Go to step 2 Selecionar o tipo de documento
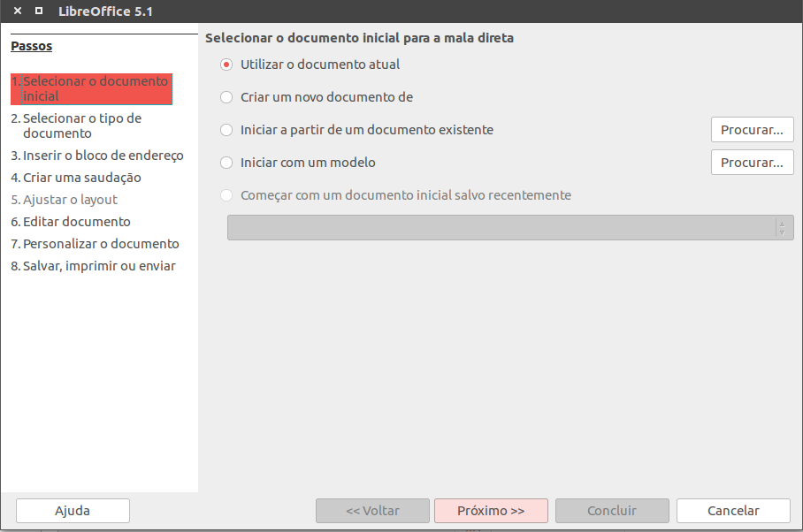This screenshot has height=532, width=803. click(x=76, y=125)
